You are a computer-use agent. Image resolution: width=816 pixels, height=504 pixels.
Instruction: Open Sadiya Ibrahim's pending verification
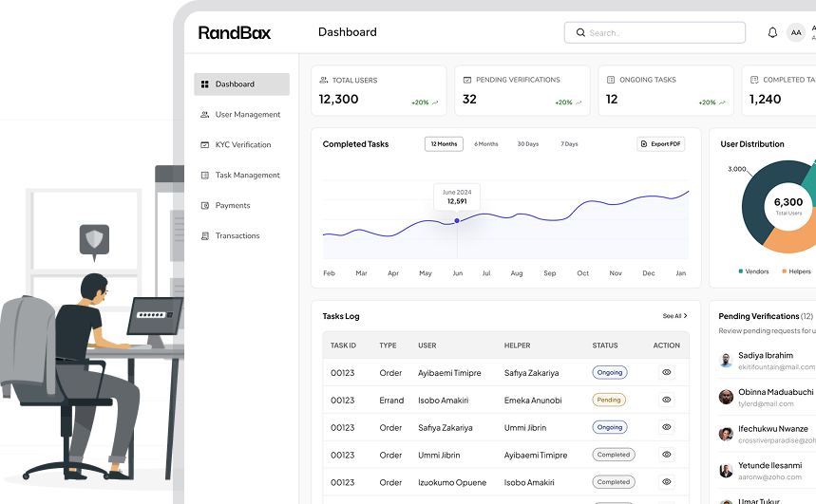766,361
